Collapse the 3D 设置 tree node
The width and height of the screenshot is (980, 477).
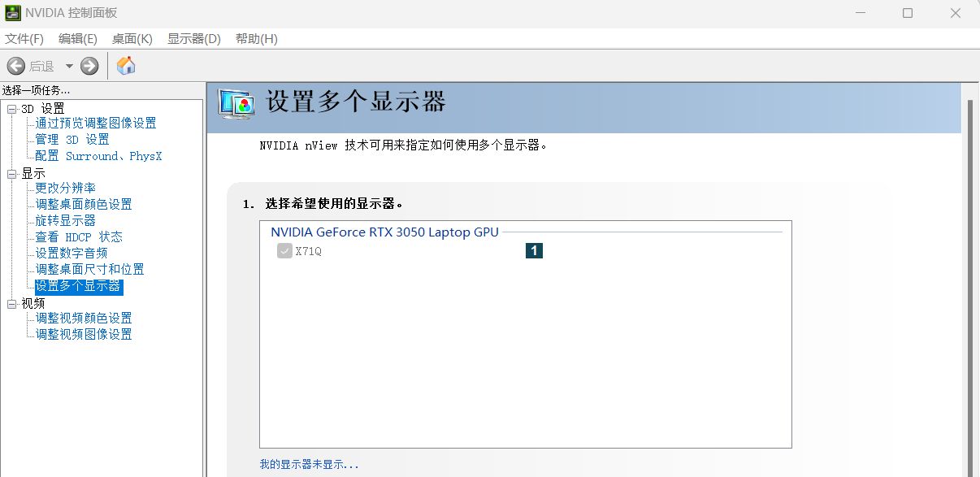click(x=11, y=109)
